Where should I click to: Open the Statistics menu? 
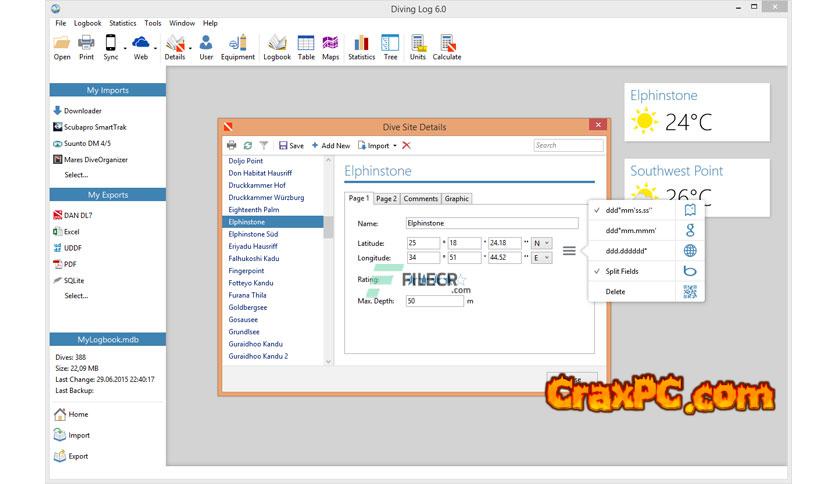pos(122,22)
